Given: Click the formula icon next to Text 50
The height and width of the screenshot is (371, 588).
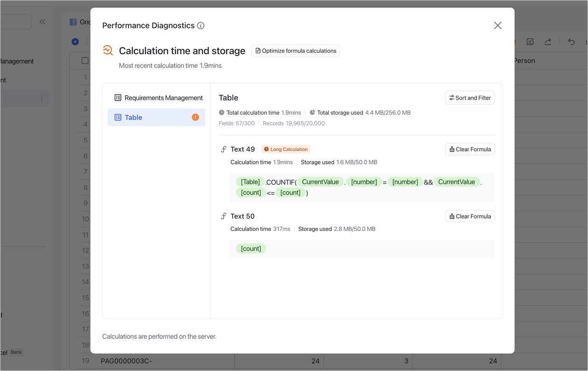Looking at the screenshot, I should (x=224, y=216).
